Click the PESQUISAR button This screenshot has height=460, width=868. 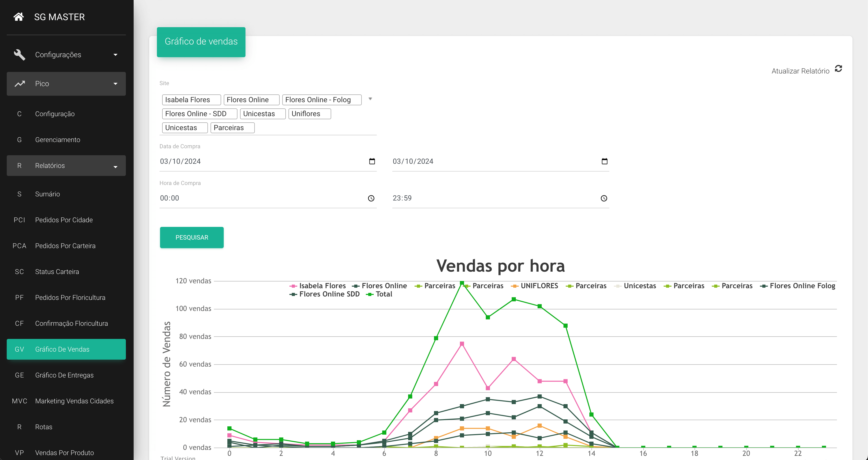(x=192, y=238)
